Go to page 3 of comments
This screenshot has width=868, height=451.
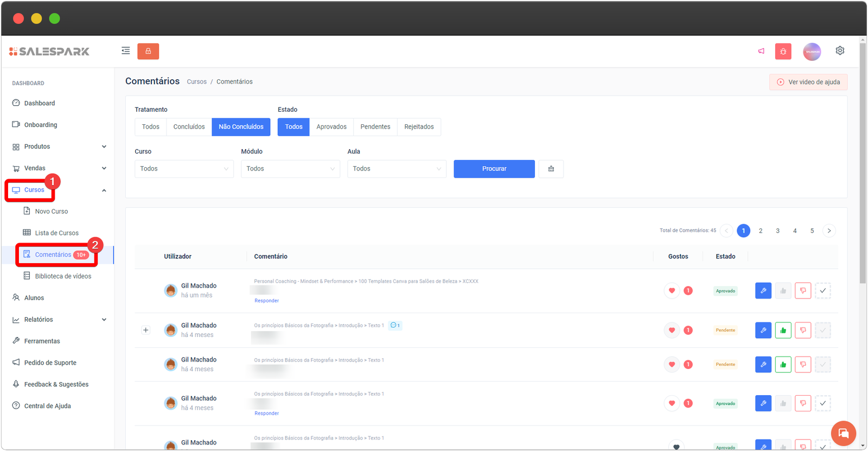[777, 231]
